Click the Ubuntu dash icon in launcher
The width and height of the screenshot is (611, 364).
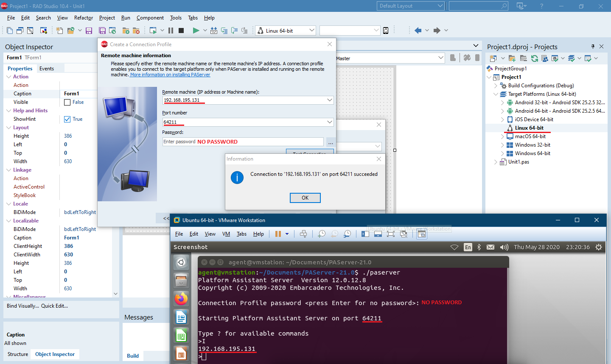(x=181, y=263)
